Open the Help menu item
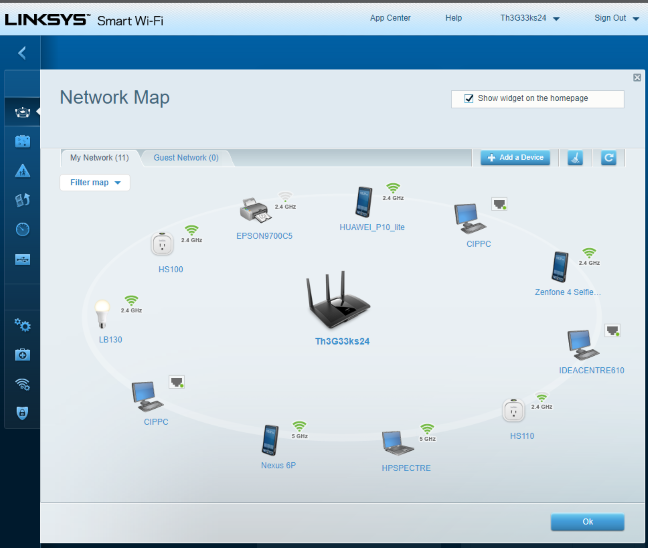Screen dimensions: 648x548 coord(453,18)
